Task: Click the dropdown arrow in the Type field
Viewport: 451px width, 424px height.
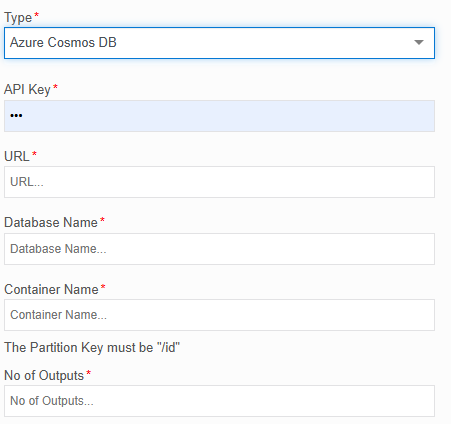Action: [x=419, y=43]
